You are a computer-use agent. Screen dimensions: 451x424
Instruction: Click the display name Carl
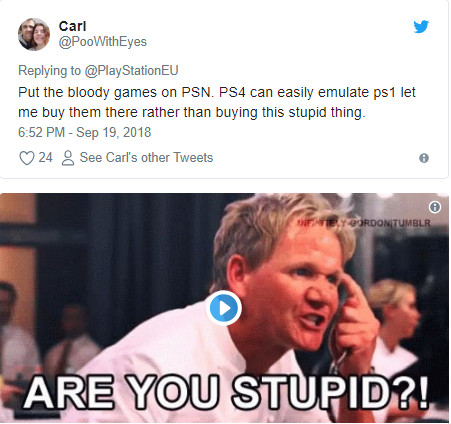pyautogui.click(x=72, y=26)
